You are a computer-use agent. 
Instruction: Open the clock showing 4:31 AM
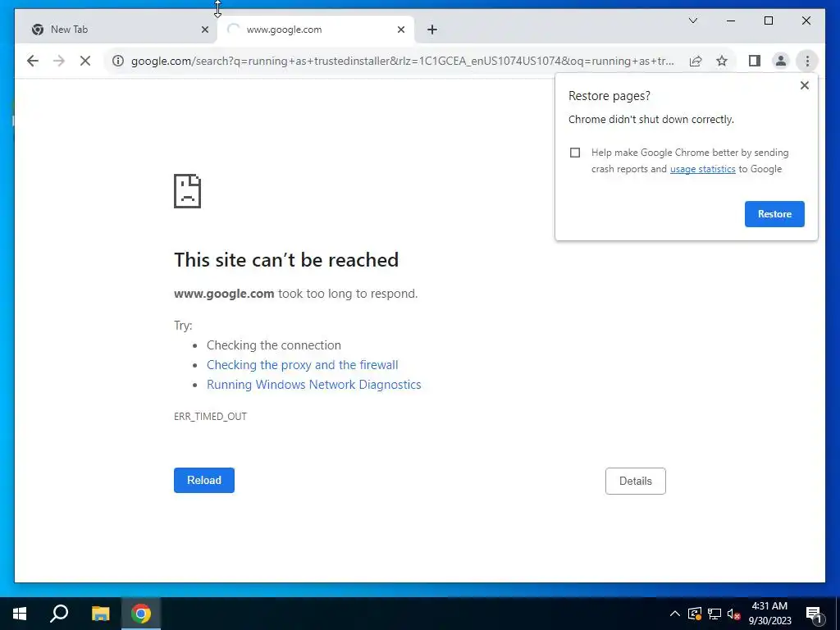click(769, 614)
